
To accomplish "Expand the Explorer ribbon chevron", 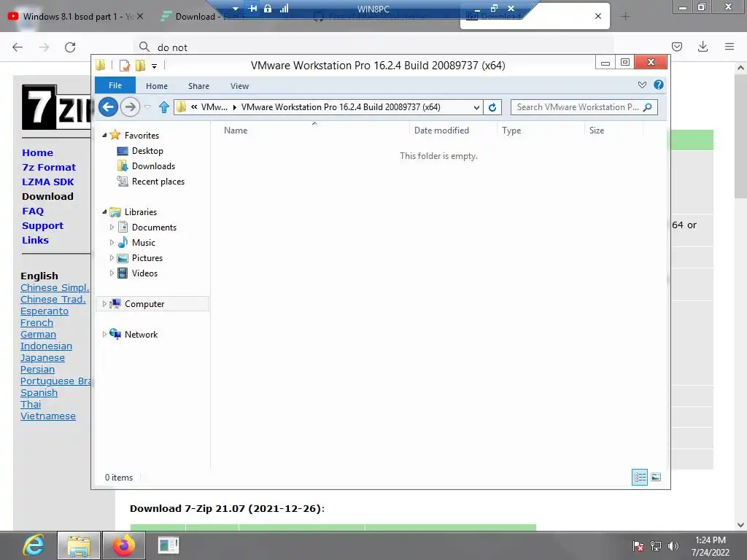I will pyautogui.click(x=642, y=85).
